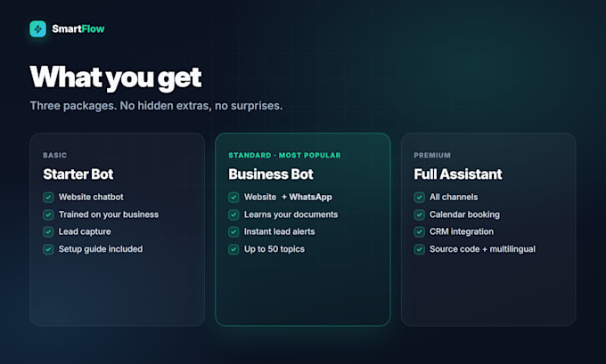Select the Starter Bot package title
The height and width of the screenshot is (364, 606).
pos(78,174)
